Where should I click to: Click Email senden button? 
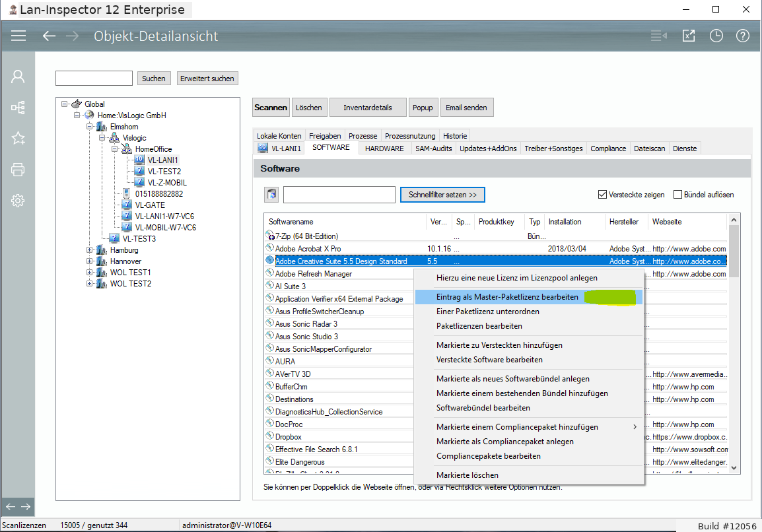(x=467, y=108)
